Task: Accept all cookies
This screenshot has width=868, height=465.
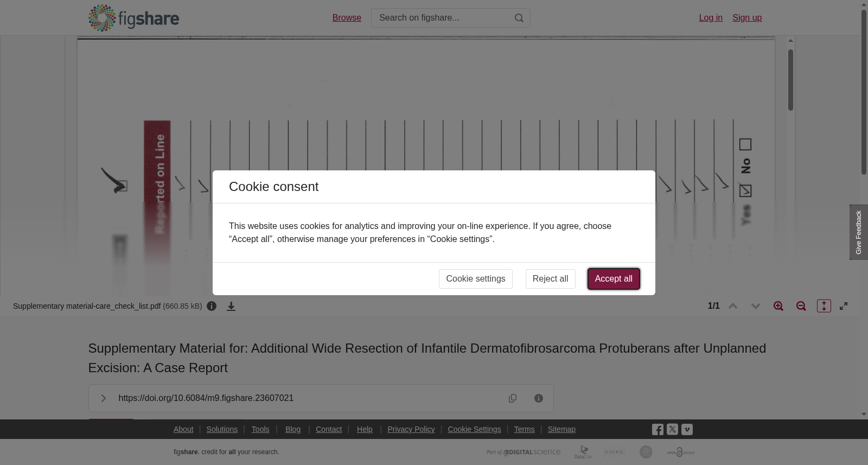Action: (614, 279)
